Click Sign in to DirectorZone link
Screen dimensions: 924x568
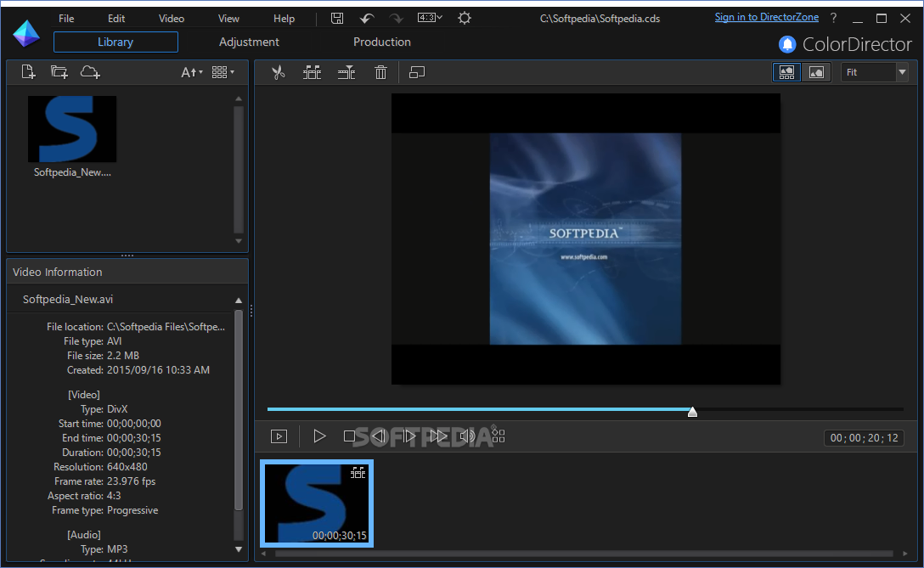click(767, 17)
